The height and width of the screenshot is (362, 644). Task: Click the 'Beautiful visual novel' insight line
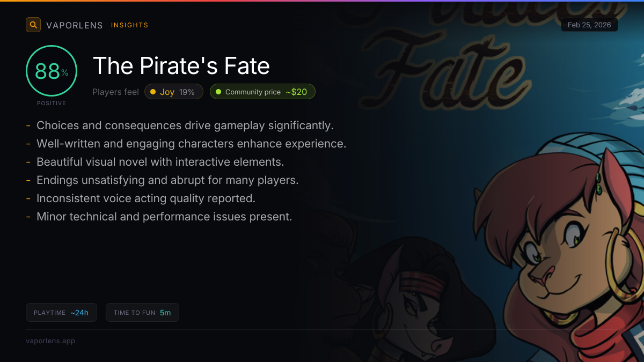point(160,162)
